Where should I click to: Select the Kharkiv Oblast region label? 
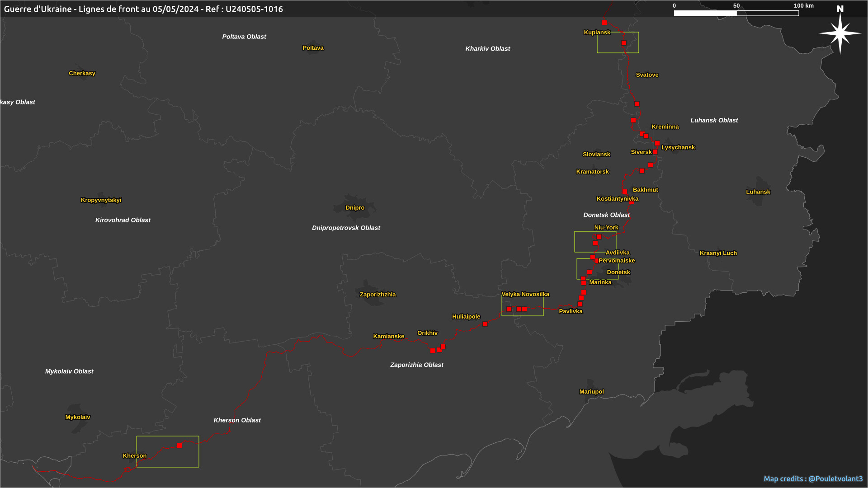coord(487,49)
